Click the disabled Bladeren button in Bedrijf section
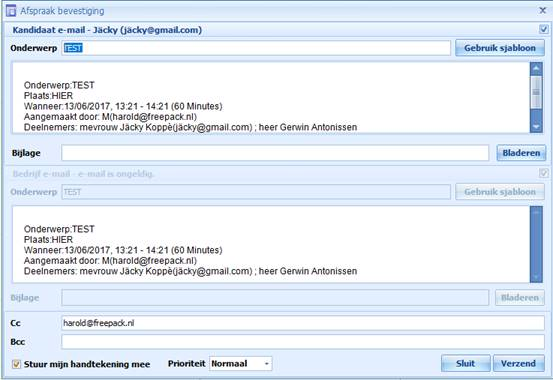The image size is (554, 380). [x=520, y=298]
